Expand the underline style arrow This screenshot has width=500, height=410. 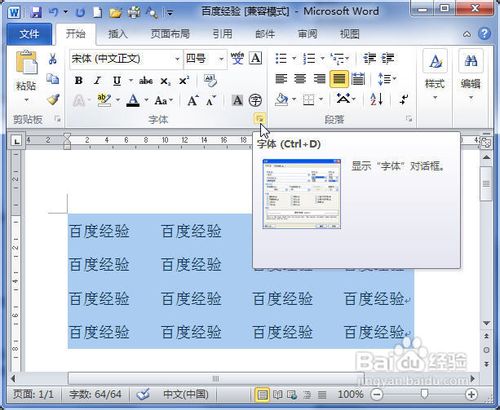tap(131, 80)
